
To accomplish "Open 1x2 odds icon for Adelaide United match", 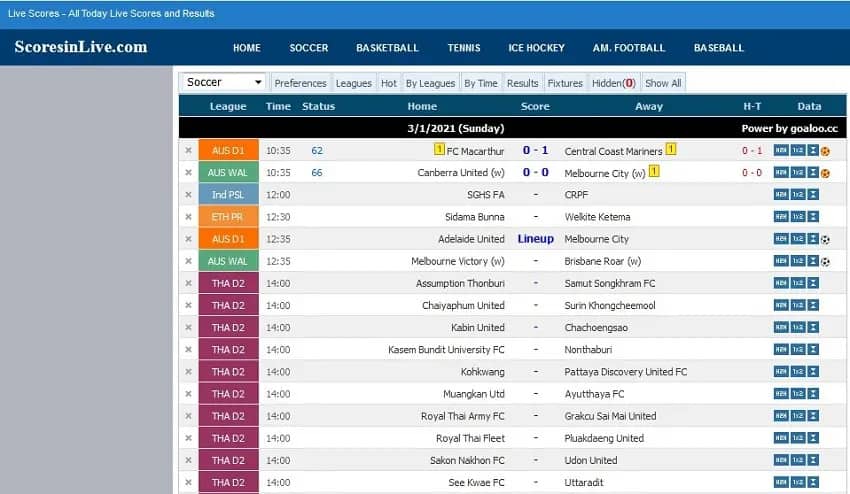I will coord(797,239).
